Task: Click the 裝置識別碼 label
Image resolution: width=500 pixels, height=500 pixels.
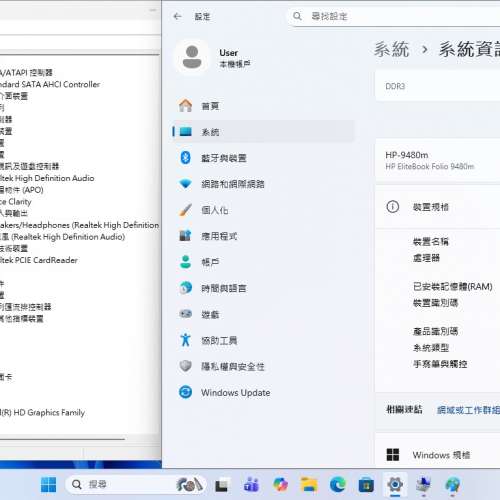Action: tap(435, 303)
